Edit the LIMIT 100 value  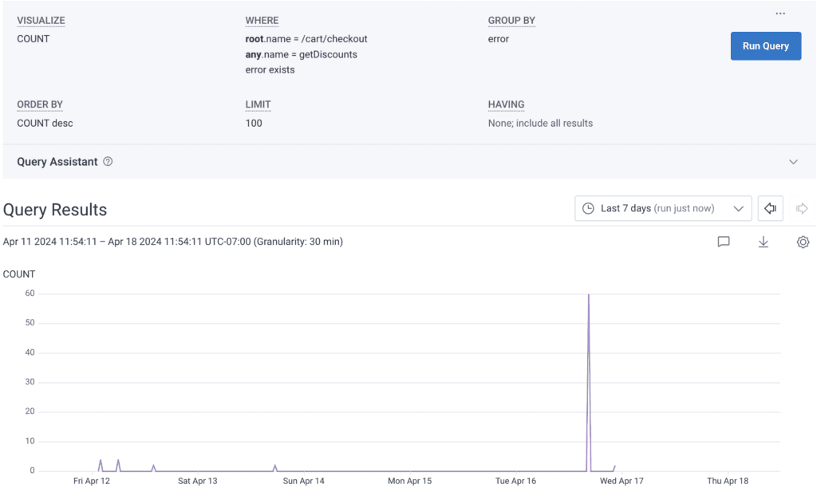(254, 124)
